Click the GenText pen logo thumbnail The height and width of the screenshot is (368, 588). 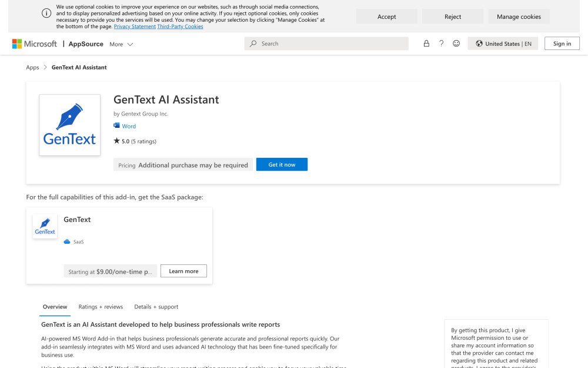click(x=69, y=124)
